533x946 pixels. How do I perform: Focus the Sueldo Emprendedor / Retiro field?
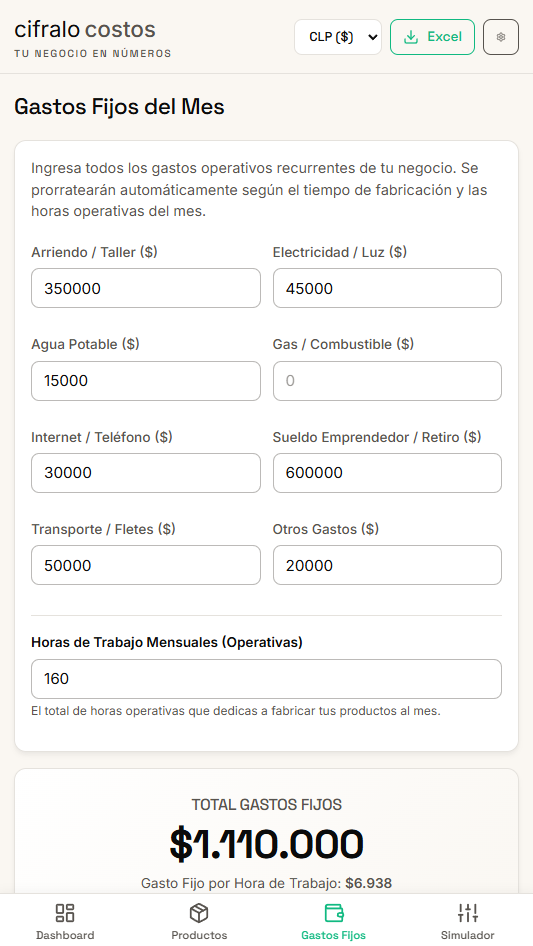(388, 473)
